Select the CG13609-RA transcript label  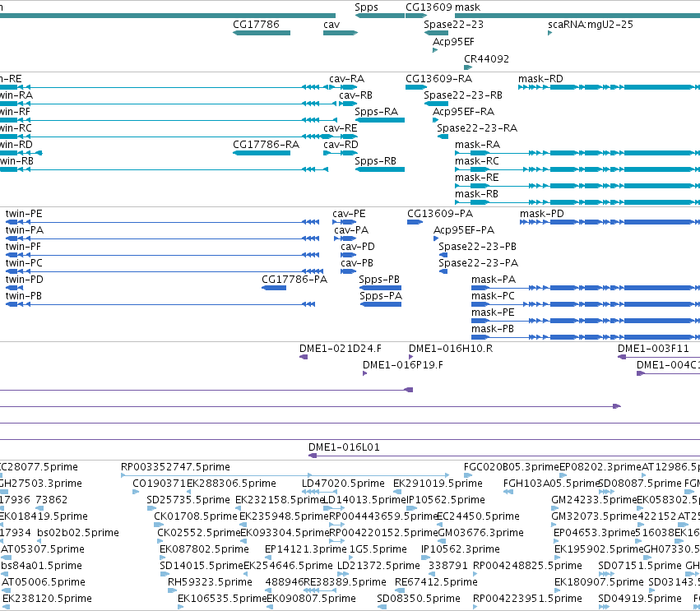439,79
